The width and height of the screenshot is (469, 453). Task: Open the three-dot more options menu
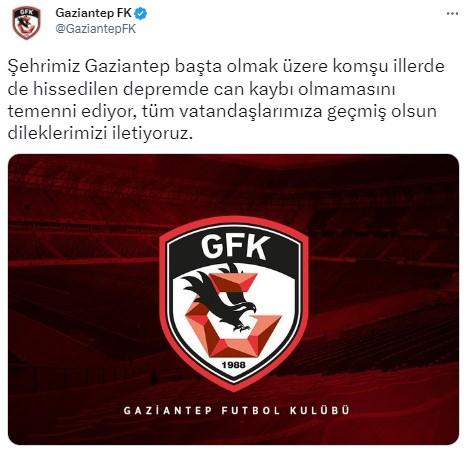[452, 13]
